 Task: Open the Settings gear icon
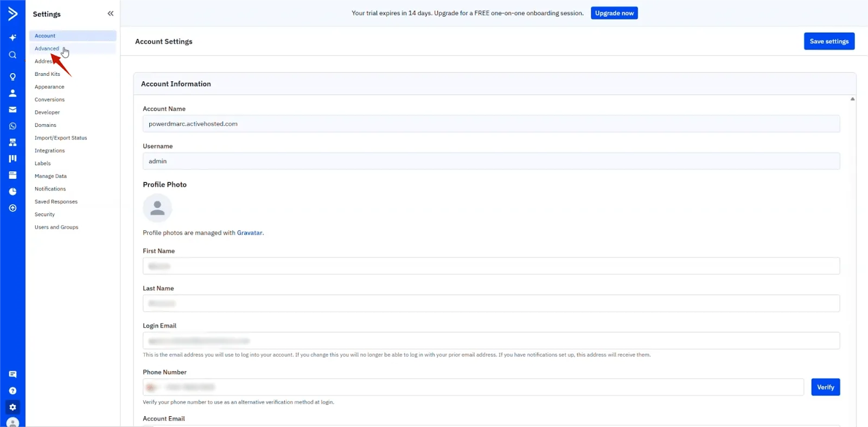click(12, 407)
